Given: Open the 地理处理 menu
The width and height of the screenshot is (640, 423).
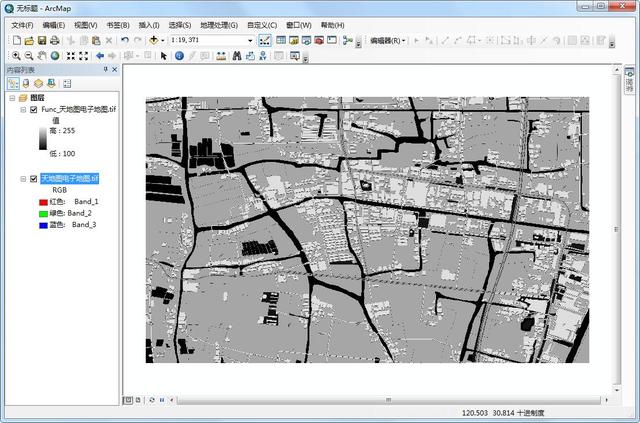Looking at the screenshot, I should [219, 25].
